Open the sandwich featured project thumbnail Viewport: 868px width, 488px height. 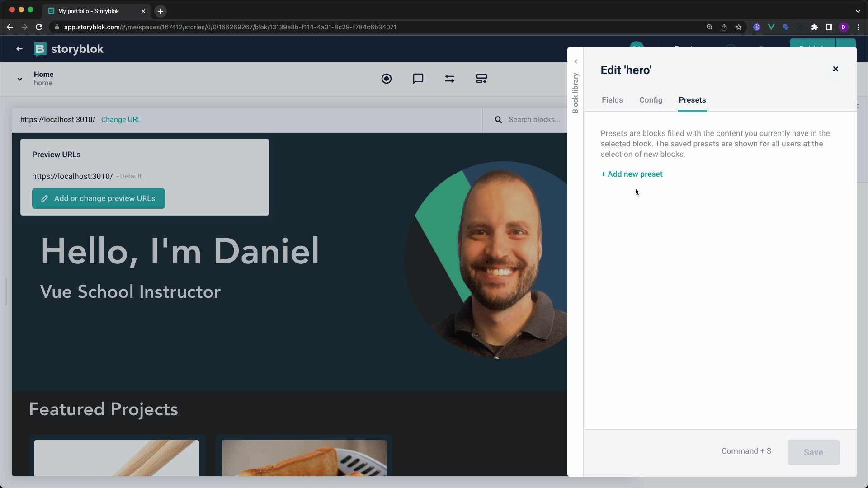(304, 458)
